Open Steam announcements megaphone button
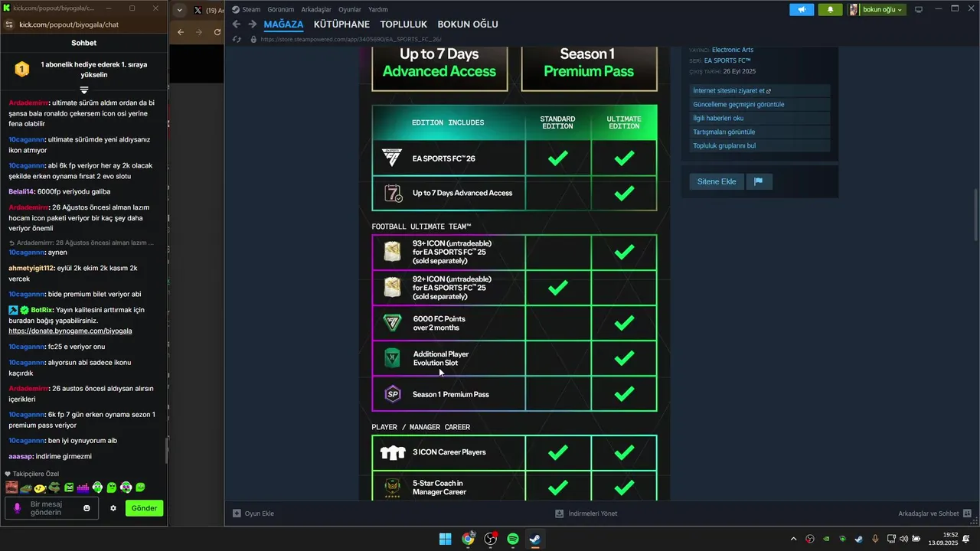This screenshot has height=551, width=980. tap(802, 10)
